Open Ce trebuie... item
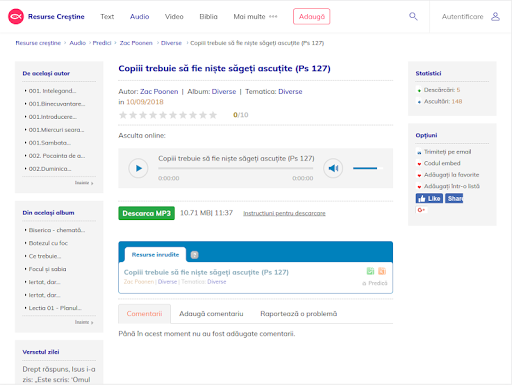Screen dimensions: 512x385 click(x=45, y=256)
